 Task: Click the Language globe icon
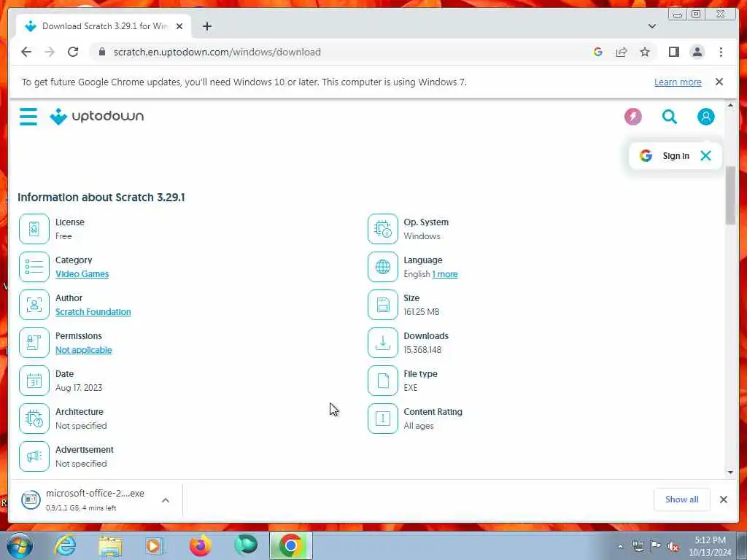pyautogui.click(x=382, y=267)
